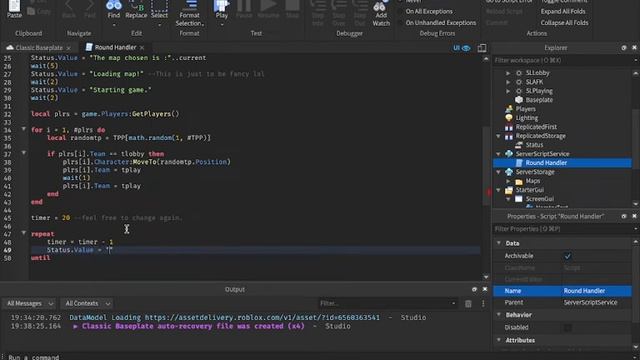Click Collapse All Folds

pos(564,23)
